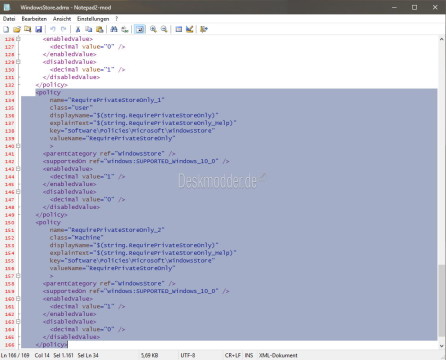Viewport: 446px width, 360px height.
Task: Open the syntax scheme selection icon
Action: tap(179, 29)
